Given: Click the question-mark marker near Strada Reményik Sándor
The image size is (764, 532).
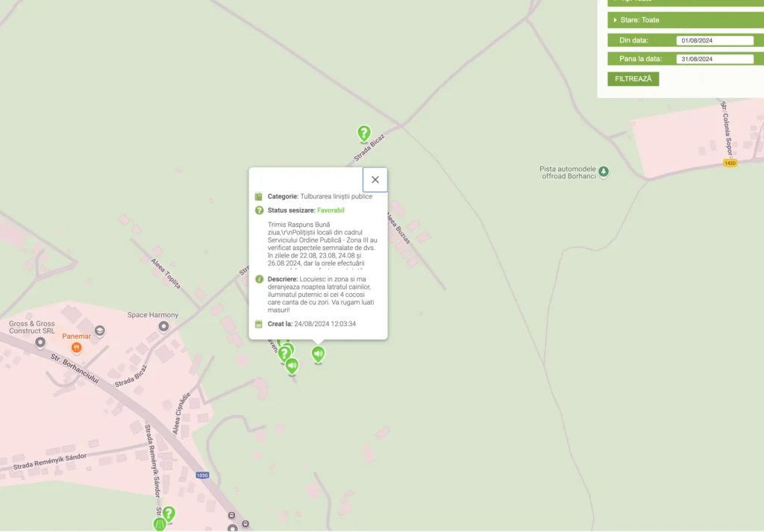Looking at the screenshot, I should pos(169,513).
